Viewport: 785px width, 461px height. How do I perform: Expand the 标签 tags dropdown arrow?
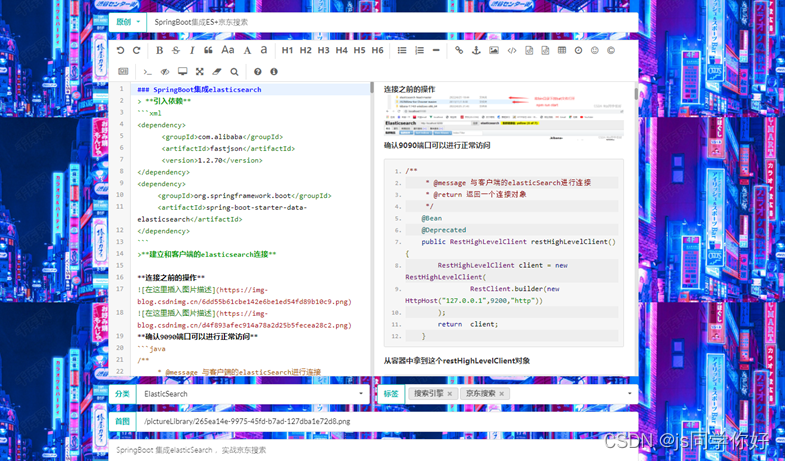coord(630,394)
